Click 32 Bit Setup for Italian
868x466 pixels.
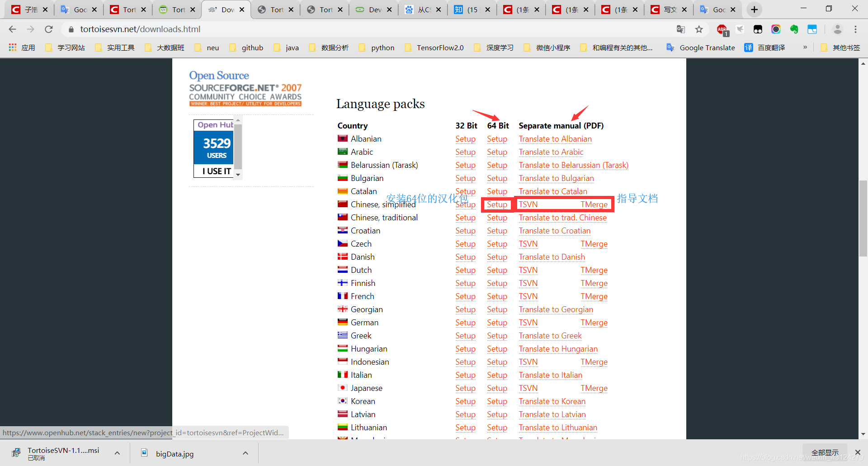[465, 375]
